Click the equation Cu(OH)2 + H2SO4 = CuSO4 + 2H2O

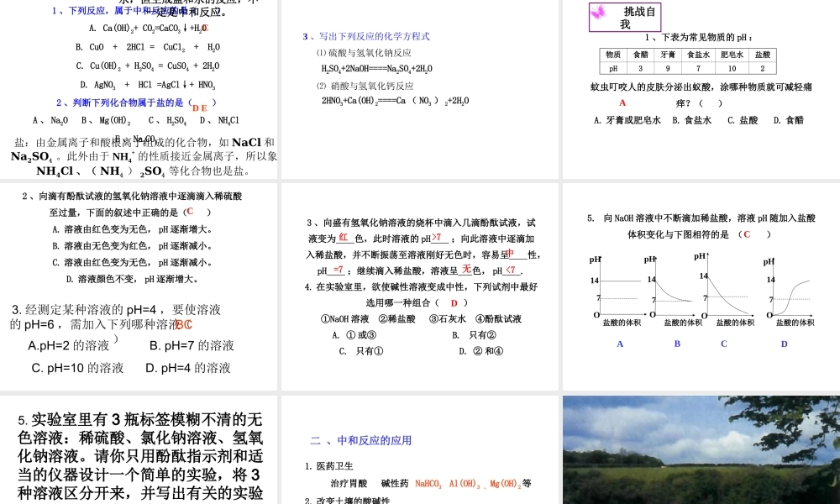pos(147,66)
